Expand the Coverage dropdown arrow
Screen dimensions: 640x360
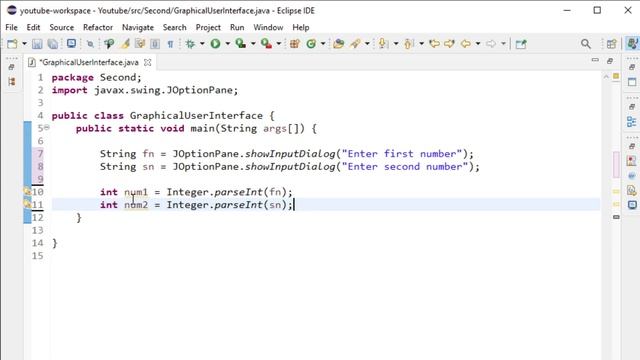point(253,44)
